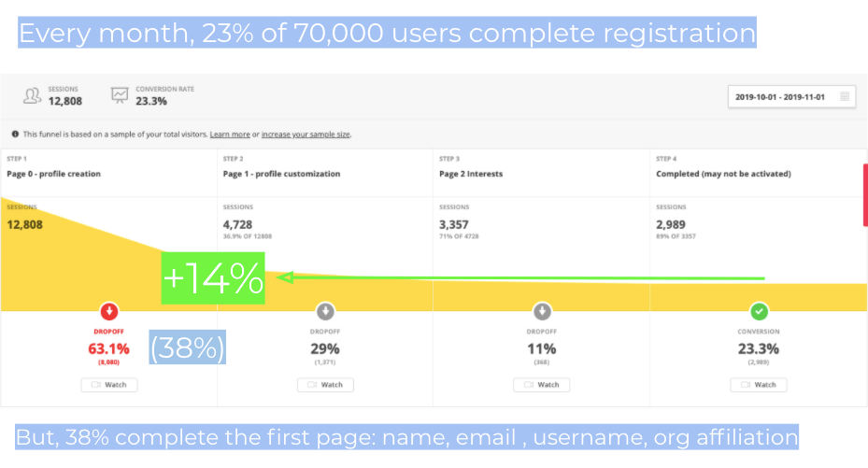This screenshot has width=868, height=468.
Task: Click the Sessions users icon
Action: click(x=33, y=95)
